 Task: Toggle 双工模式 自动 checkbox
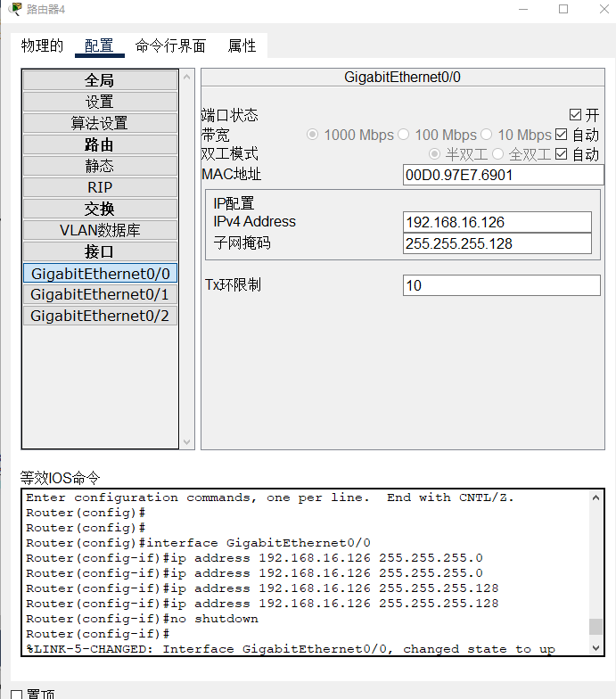(562, 154)
